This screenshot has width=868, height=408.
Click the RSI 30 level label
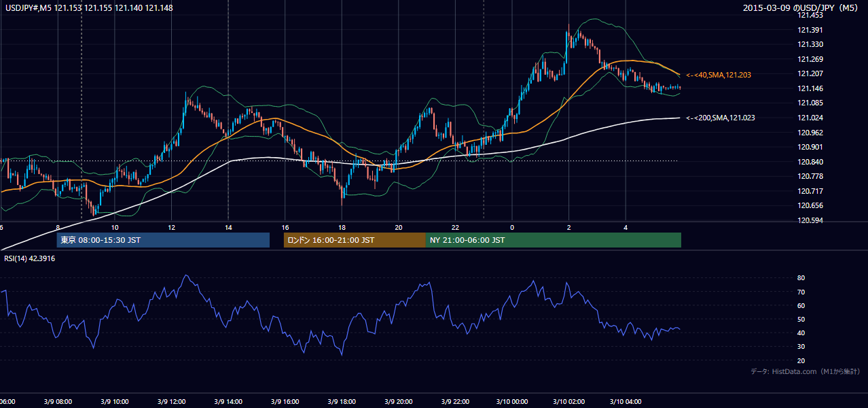point(801,347)
